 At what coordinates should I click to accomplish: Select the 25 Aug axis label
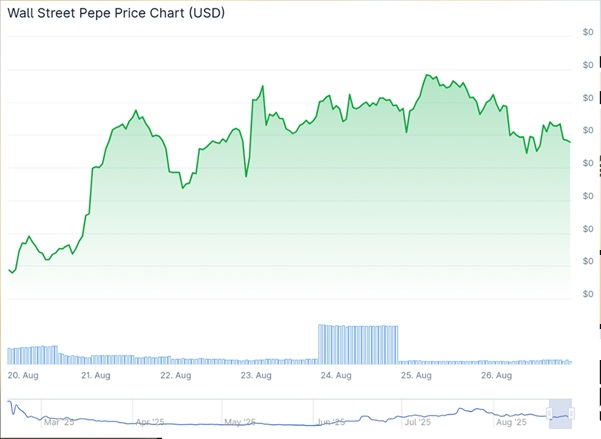coord(415,376)
